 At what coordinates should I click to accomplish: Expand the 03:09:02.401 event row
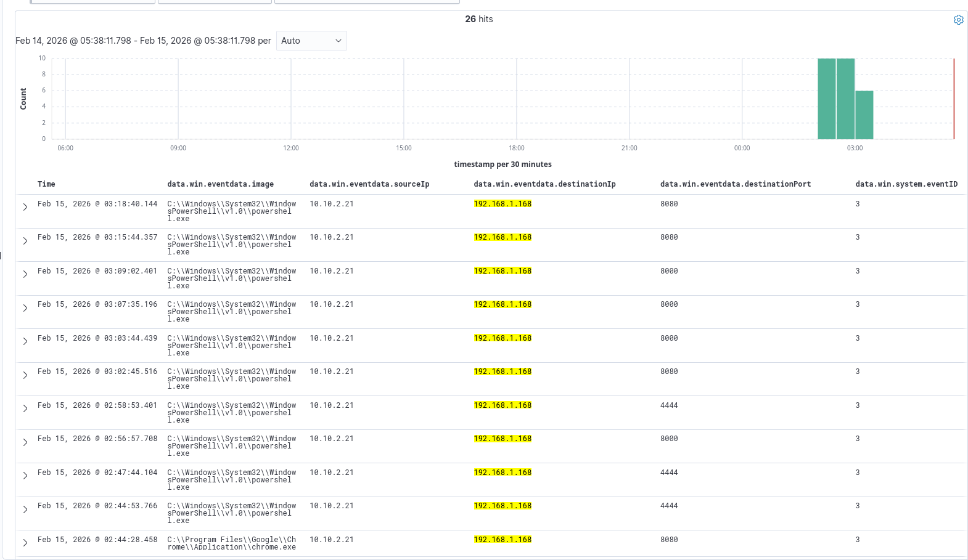(25, 274)
